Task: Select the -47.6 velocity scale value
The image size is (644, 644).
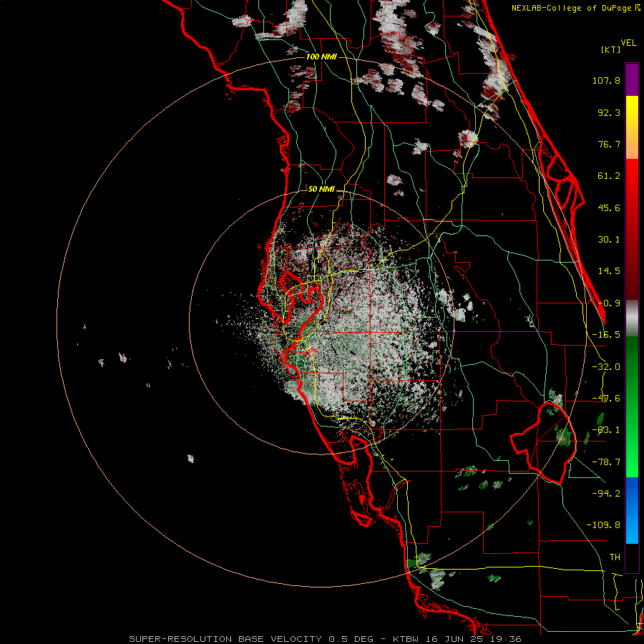Action: coord(606,399)
